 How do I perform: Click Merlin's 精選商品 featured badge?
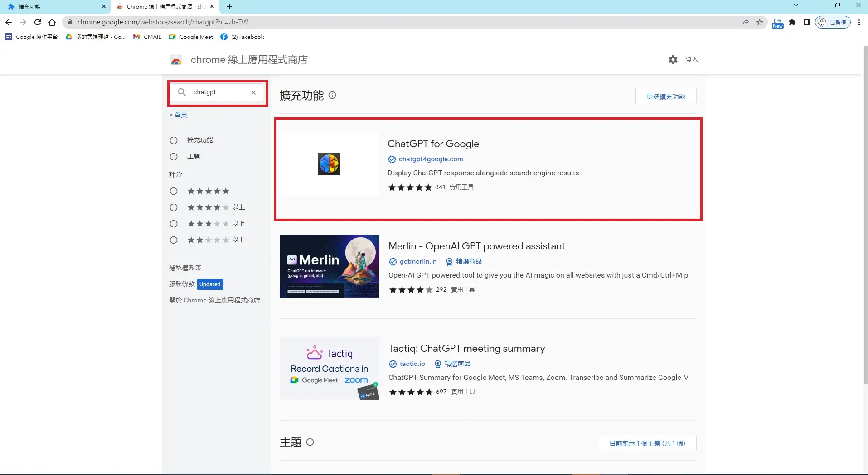[x=464, y=262]
